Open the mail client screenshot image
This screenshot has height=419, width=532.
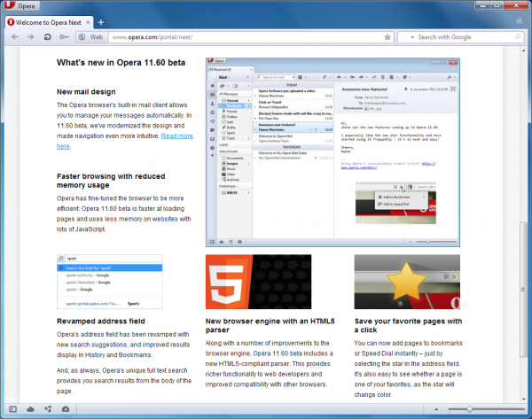point(332,152)
